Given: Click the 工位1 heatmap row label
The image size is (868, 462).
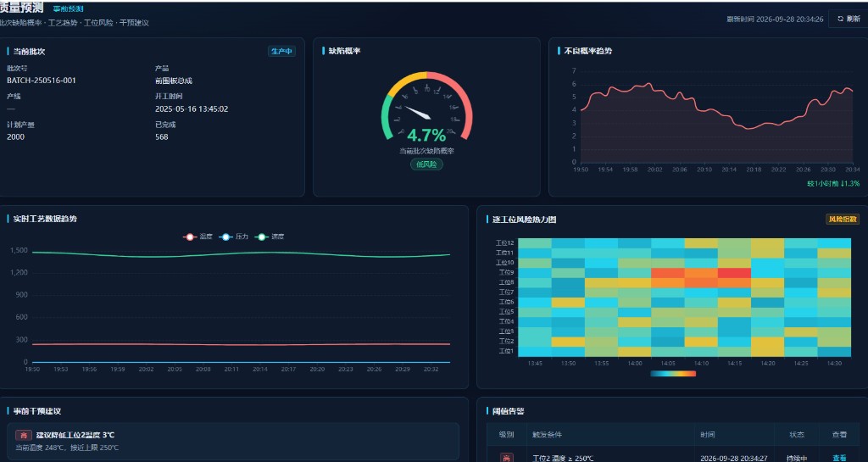Looking at the screenshot, I should click(507, 351).
